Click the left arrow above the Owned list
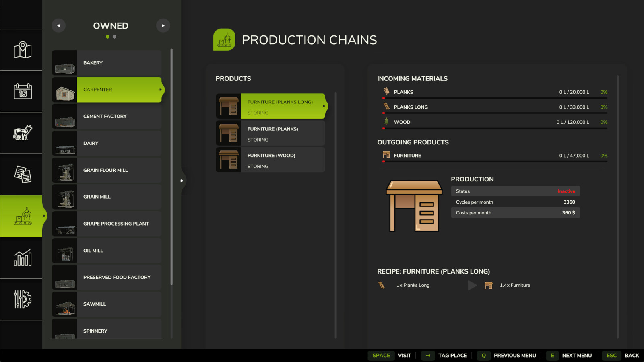The width and height of the screenshot is (644, 362). tap(58, 25)
